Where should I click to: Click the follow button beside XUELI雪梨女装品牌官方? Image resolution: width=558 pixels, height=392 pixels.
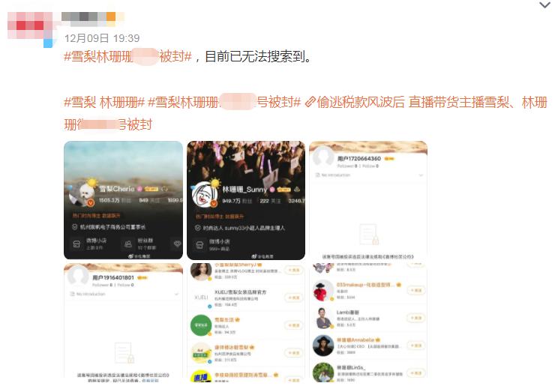pyautogui.click(x=294, y=298)
